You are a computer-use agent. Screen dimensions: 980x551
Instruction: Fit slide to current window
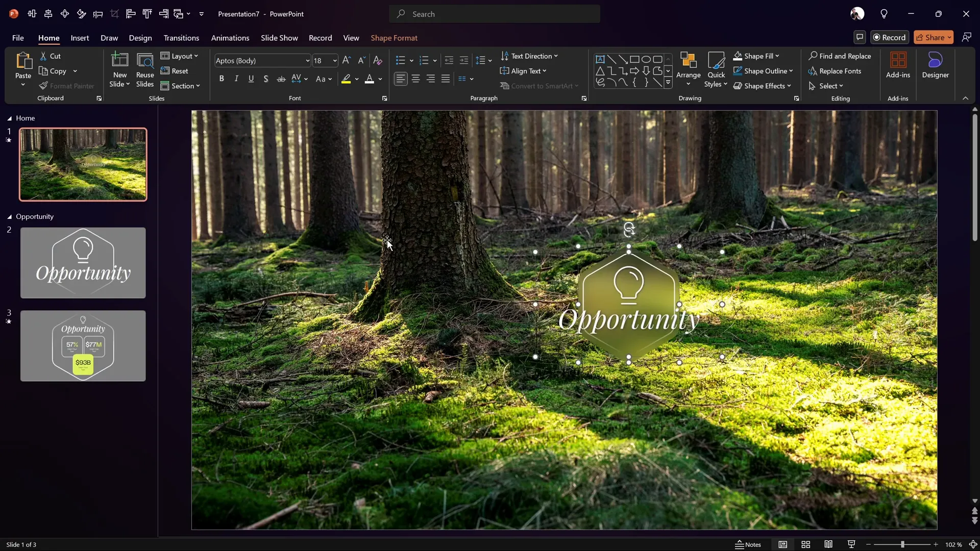tap(973, 544)
